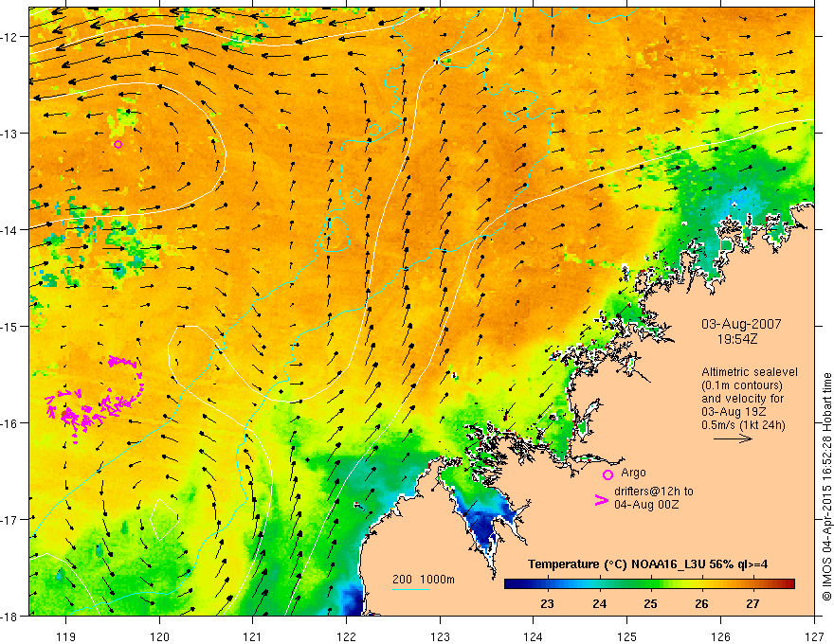This screenshot has height=644, width=834.
Task: Click the '200 1000m' depth label
Action: (x=424, y=580)
